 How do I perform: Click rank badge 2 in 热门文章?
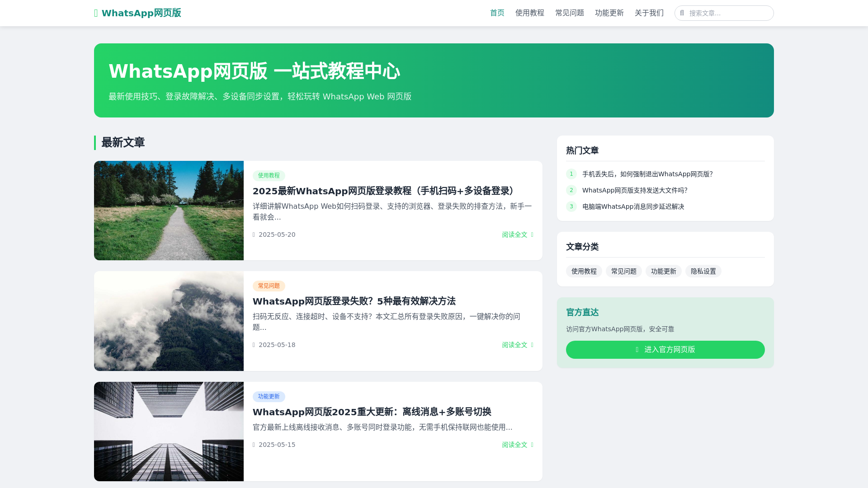571,190
